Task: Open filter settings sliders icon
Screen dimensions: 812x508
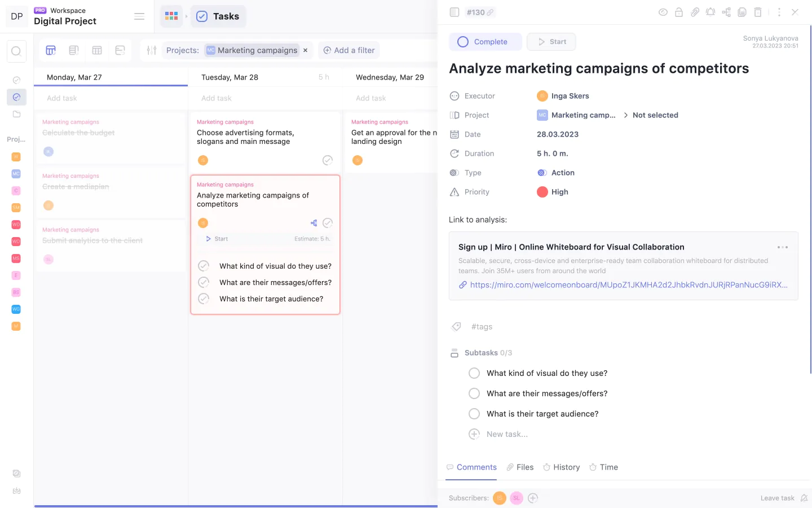Action: [x=151, y=50]
